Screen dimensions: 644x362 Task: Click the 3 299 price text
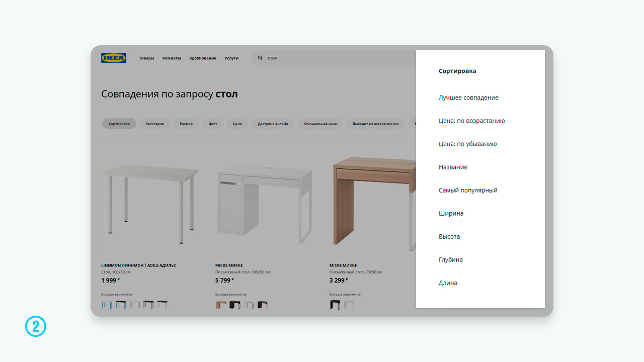339,281
